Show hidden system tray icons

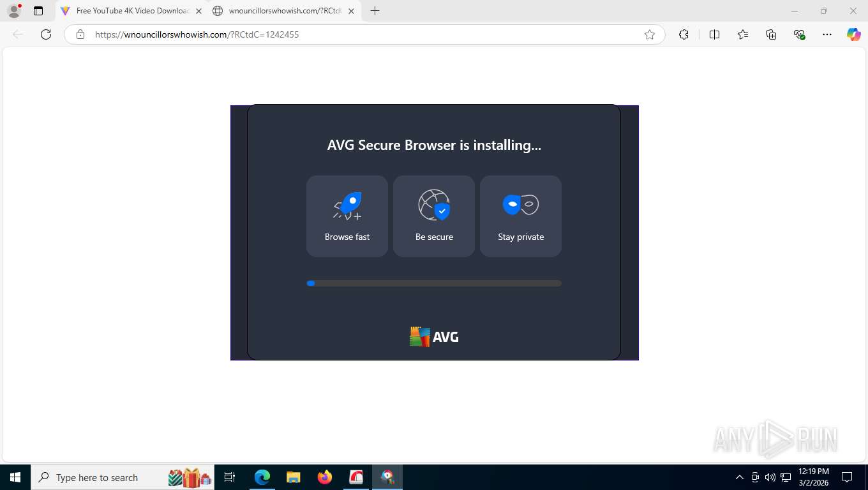pos(740,477)
